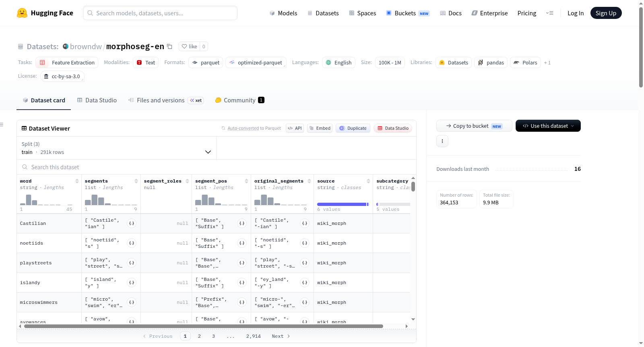Viewport: 644px width, 347px height.
Task: Open Files and versions tab
Action: pos(166,100)
